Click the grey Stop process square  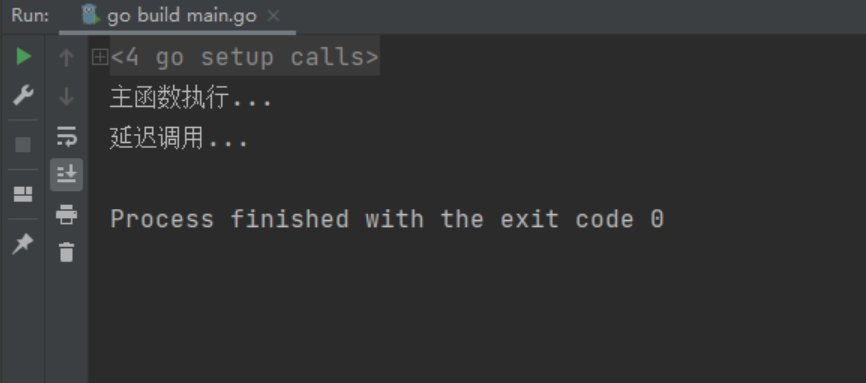(23, 145)
